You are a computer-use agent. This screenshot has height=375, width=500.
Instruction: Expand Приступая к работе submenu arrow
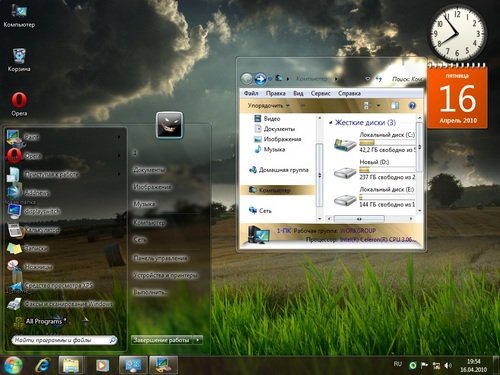pos(119,174)
